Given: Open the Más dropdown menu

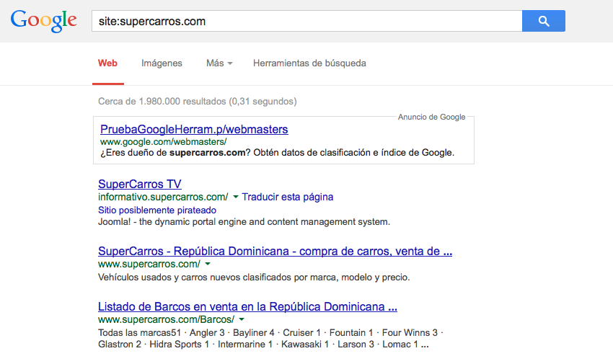Looking at the screenshot, I should pyautogui.click(x=219, y=63).
